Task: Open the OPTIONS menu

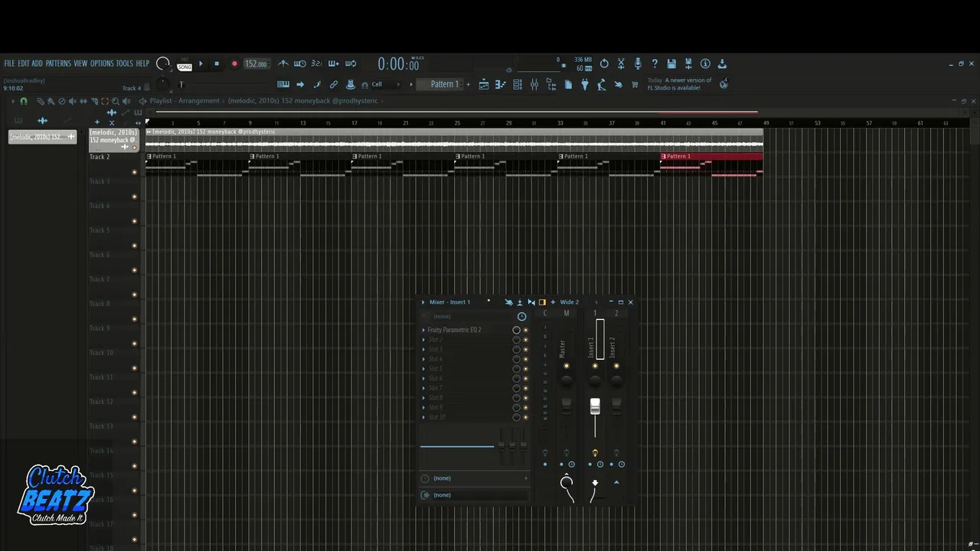Action: tap(102, 64)
